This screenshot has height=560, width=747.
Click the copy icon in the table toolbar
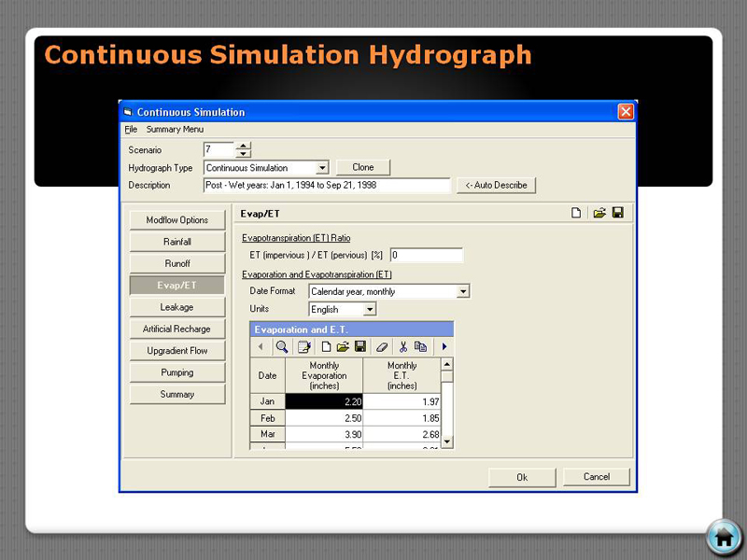tap(420, 346)
